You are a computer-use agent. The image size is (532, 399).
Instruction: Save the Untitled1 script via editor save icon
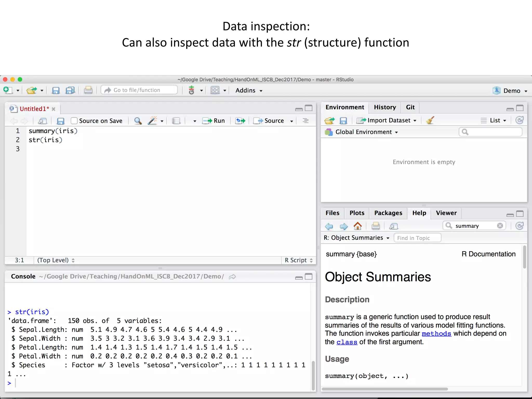[x=61, y=121]
